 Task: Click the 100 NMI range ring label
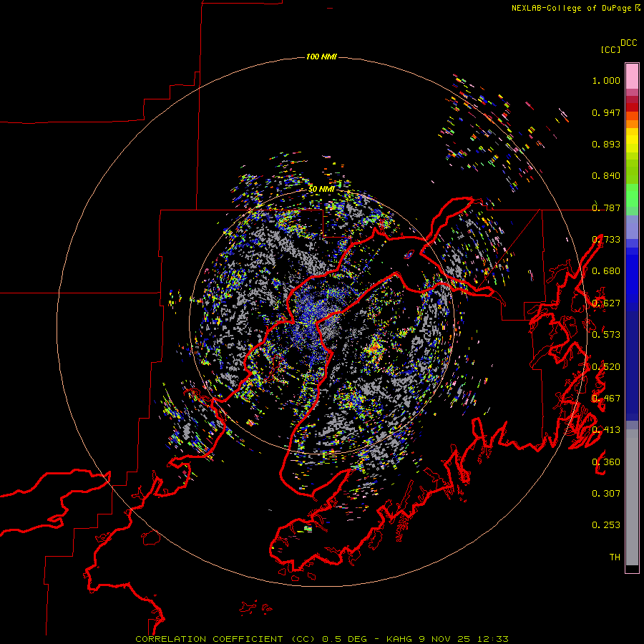coord(321,57)
